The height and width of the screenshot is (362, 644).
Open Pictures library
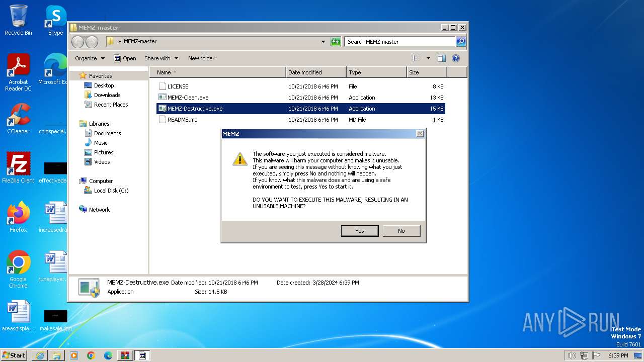click(104, 152)
